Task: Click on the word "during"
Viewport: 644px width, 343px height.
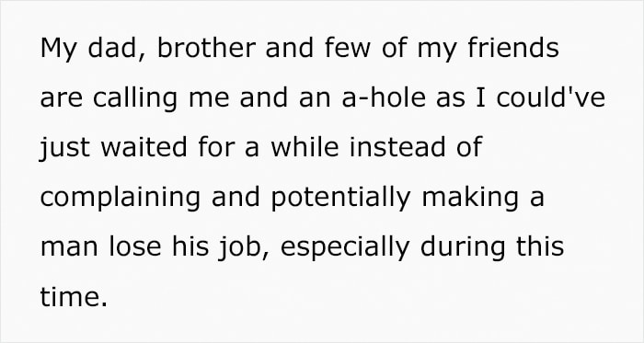Action: tap(463, 247)
